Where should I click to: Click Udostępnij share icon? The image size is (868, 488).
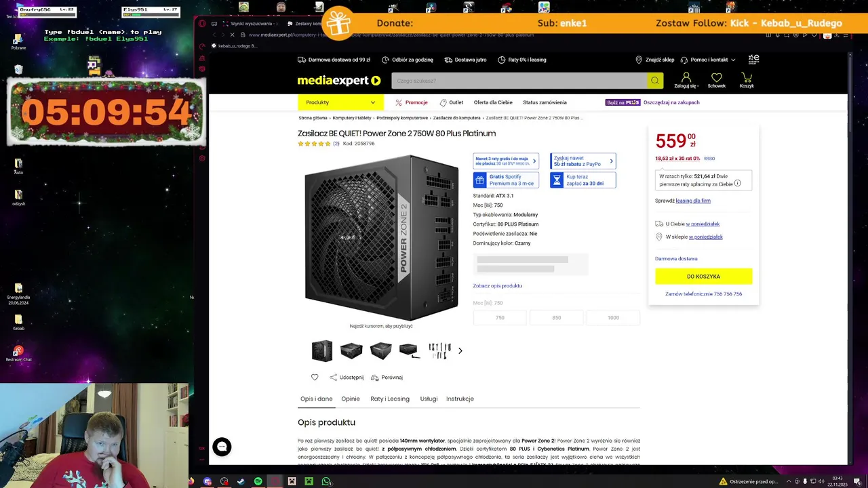347,378
